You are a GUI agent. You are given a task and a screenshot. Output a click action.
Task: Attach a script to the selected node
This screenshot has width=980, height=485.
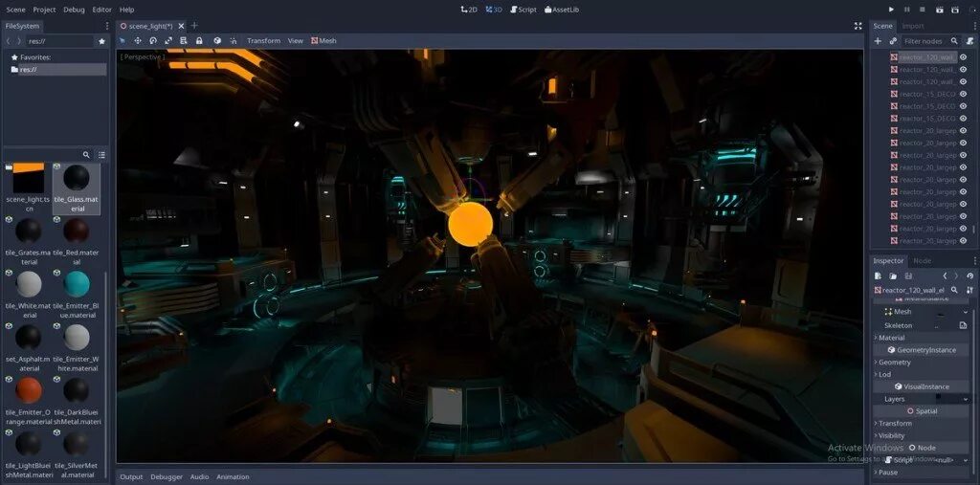click(x=969, y=40)
